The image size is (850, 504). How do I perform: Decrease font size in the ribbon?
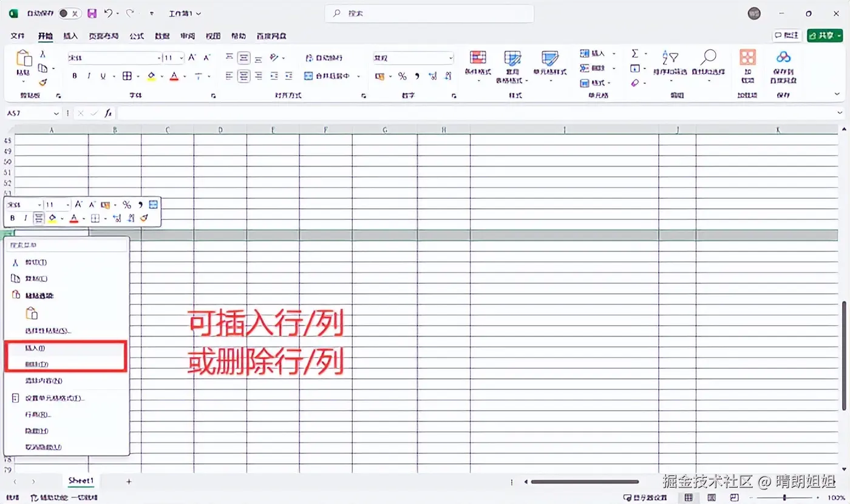pos(207,58)
